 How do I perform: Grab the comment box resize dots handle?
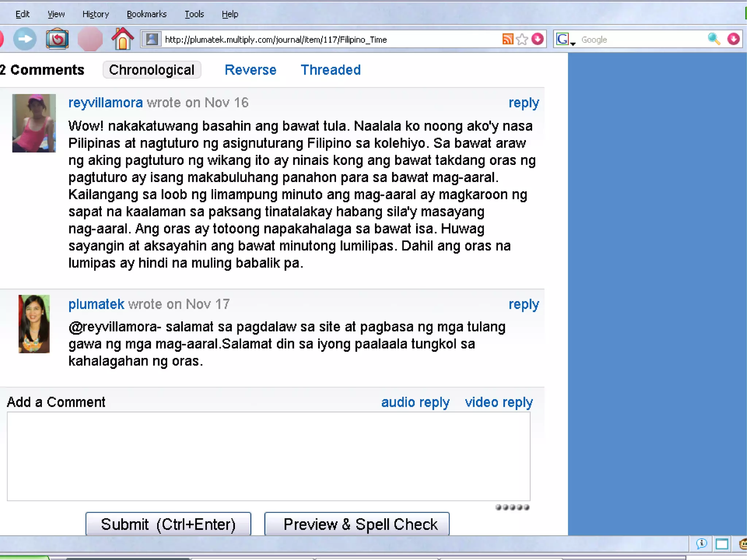click(x=512, y=507)
